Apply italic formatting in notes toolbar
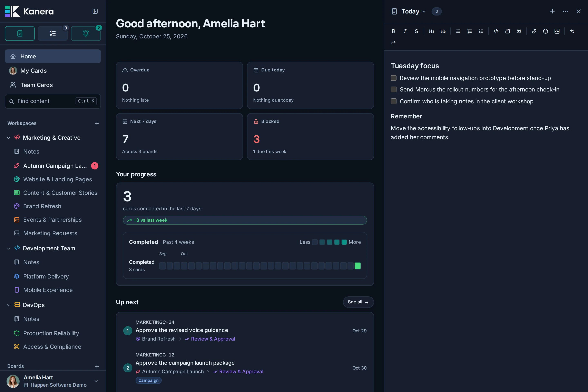The height and width of the screenshot is (392, 588). click(x=405, y=31)
